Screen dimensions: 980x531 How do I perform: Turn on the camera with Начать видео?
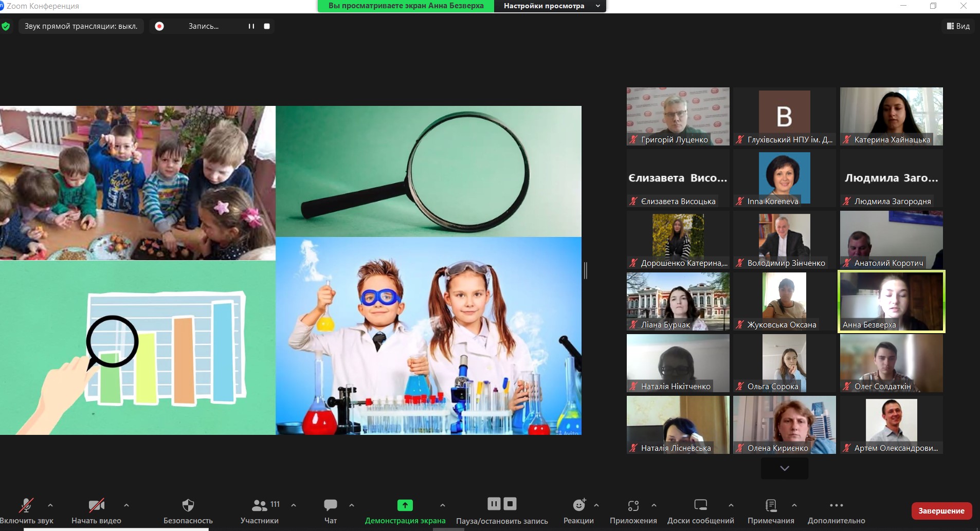(x=96, y=510)
